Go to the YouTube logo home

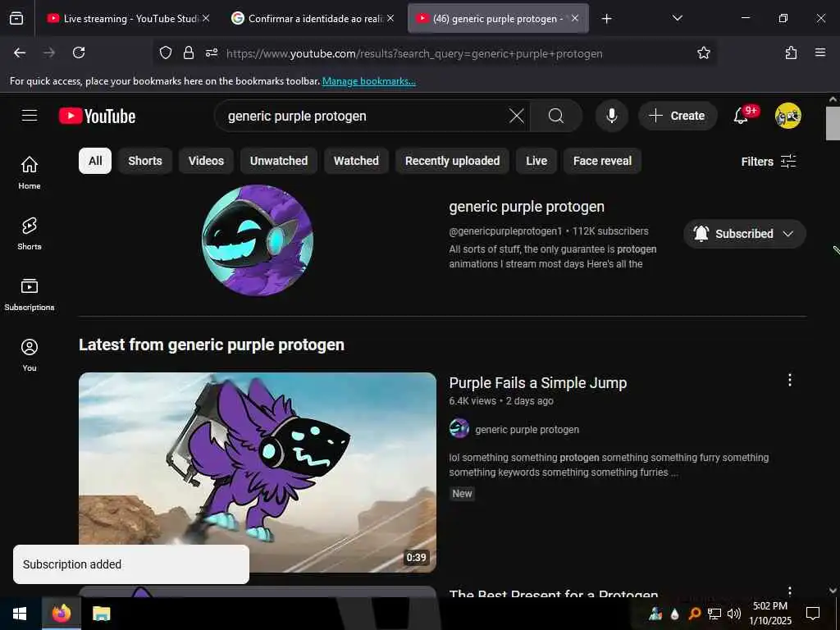[97, 116]
